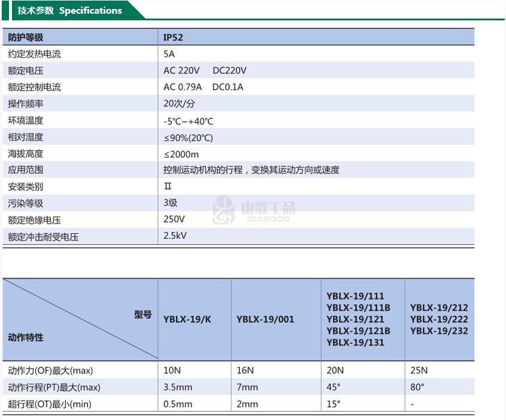
Task: Click the YBLX-19/121 model name
Action: pyautogui.click(x=355, y=319)
